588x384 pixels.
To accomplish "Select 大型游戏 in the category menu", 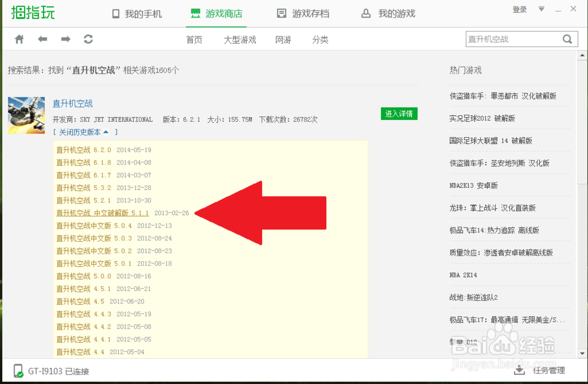I will (239, 40).
